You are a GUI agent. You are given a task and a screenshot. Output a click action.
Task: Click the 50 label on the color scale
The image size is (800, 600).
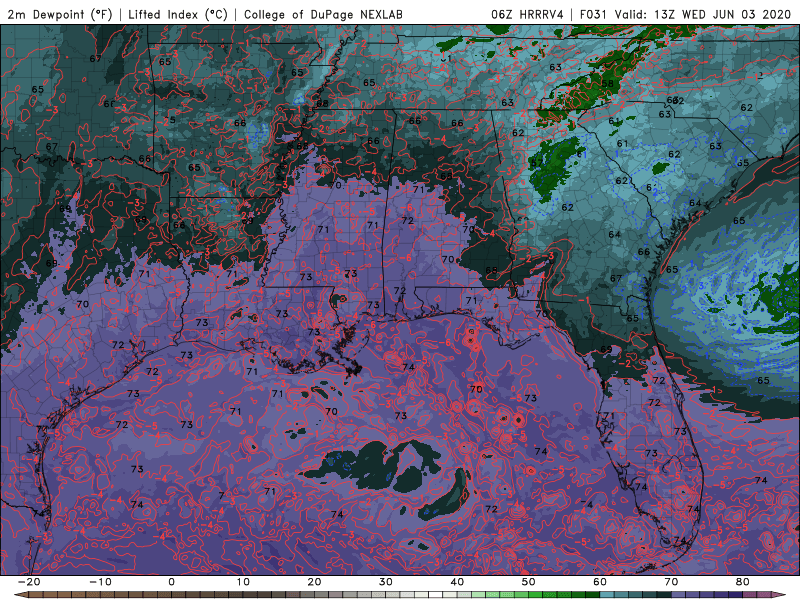529,582
